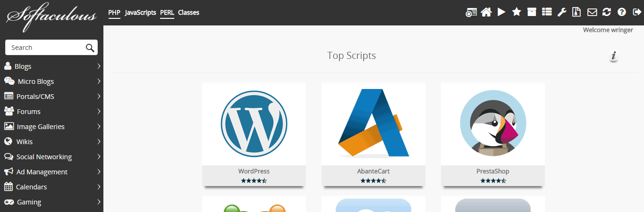Screen dimensions: 644x212
Task: Open the archive box installations icon
Action: coord(532,12)
